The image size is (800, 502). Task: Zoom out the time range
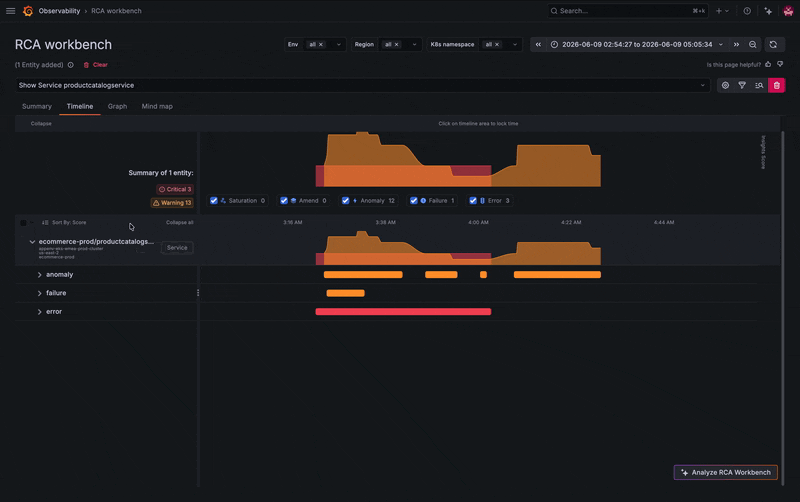pyautogui.click(x=753, y=44)
